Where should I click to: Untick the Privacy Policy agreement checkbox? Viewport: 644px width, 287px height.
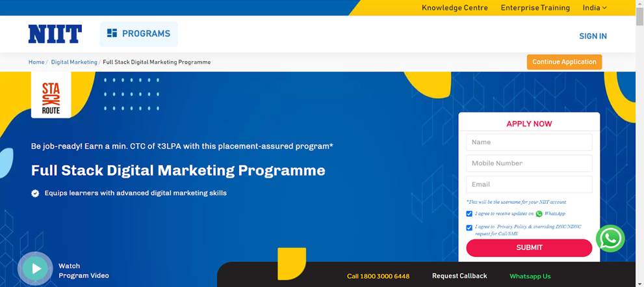[469, 228]
